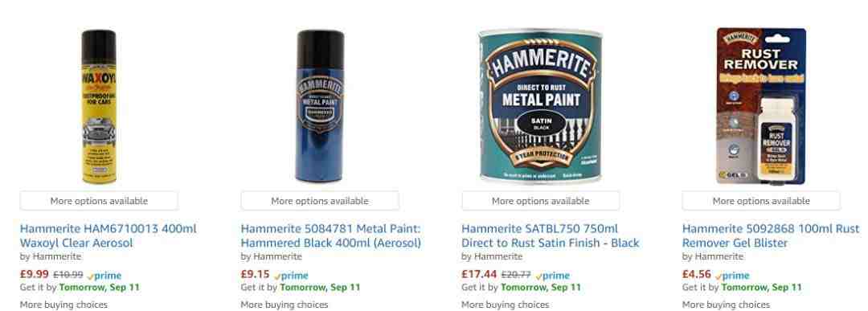Open Hammerite SATBL750 Direct to Rust link
Image resolution: width=868 pixels, height=311 pixels.
[551, 235]
